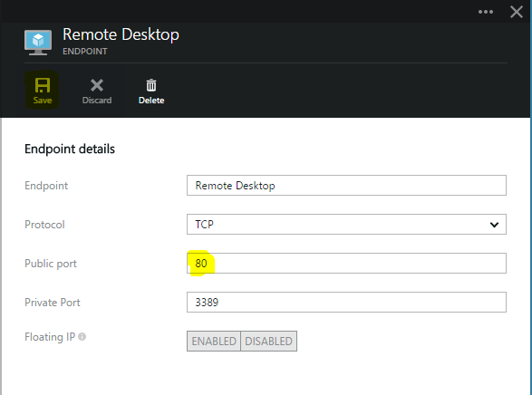Open the TCP protocol combo box
Screen dimensions: 532x395
[346, 224]
